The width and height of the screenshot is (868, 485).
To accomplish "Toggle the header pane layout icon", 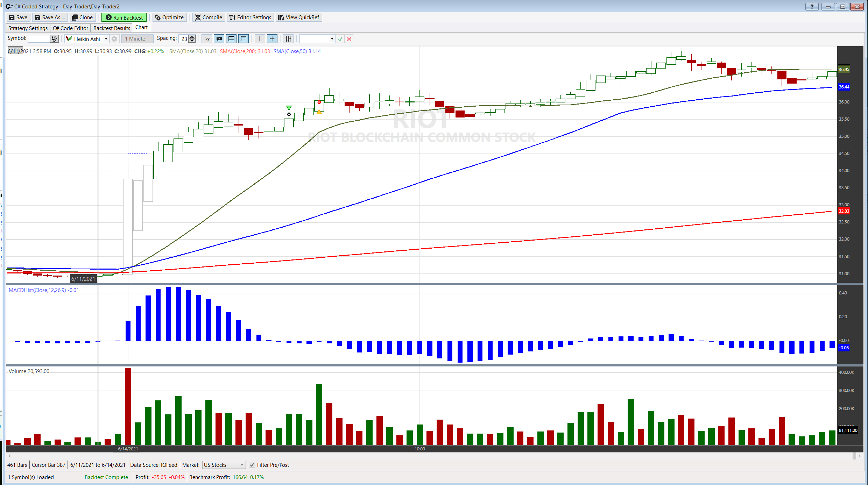I will click(x=244, y=39).
